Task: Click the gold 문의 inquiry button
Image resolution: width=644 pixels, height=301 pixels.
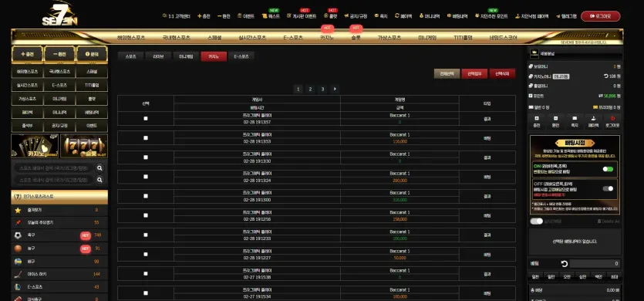Action: click(x=92, y=54)
